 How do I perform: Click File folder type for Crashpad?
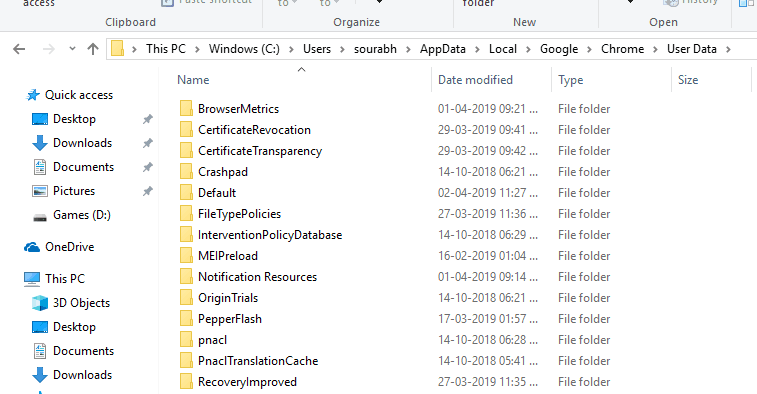click(x=584, y=171)
